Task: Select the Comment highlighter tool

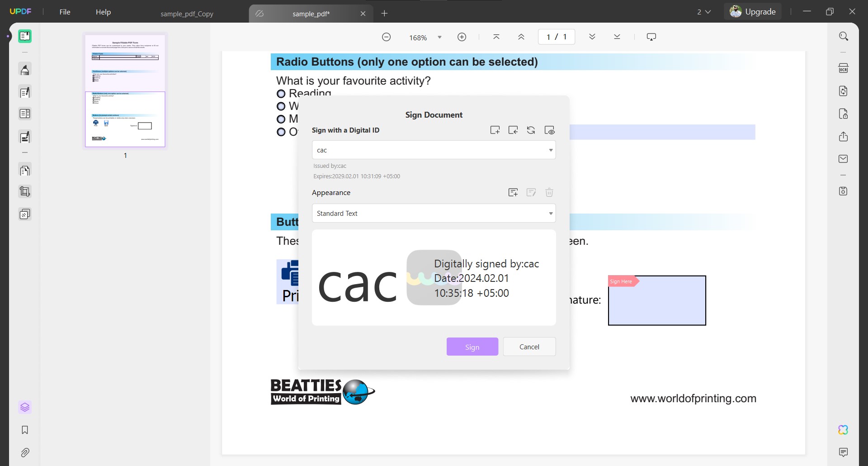Action: pos(25,70)
